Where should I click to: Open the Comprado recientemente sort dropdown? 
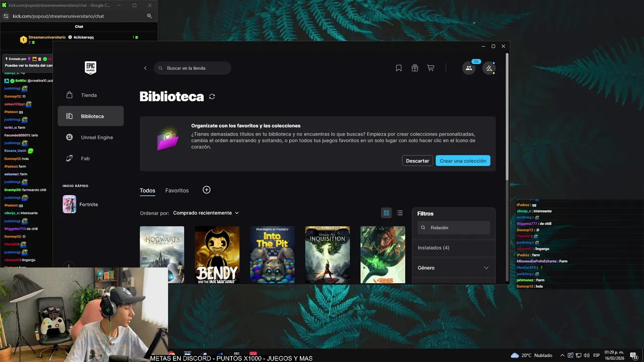206,213
